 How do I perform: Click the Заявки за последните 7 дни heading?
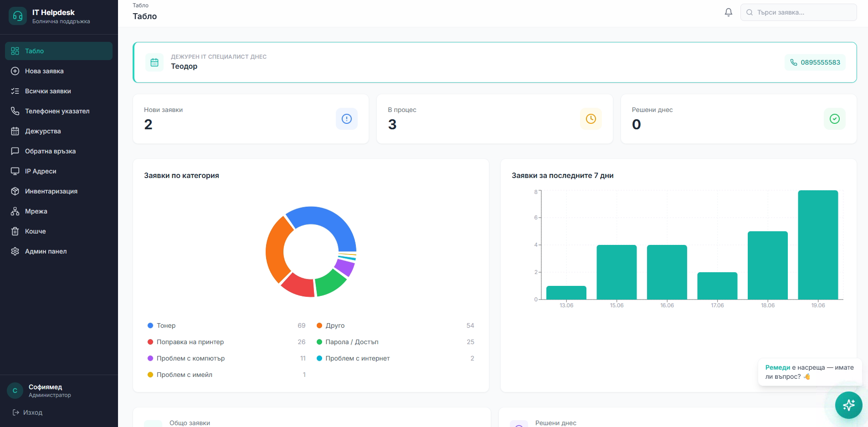(562, 176)
